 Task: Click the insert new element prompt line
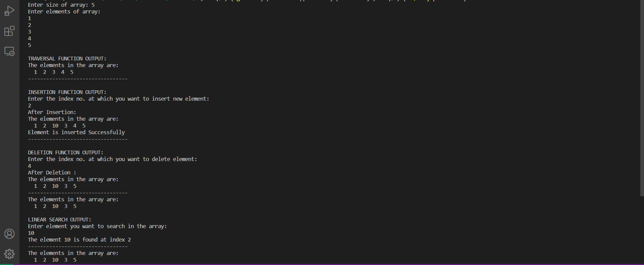119,99
